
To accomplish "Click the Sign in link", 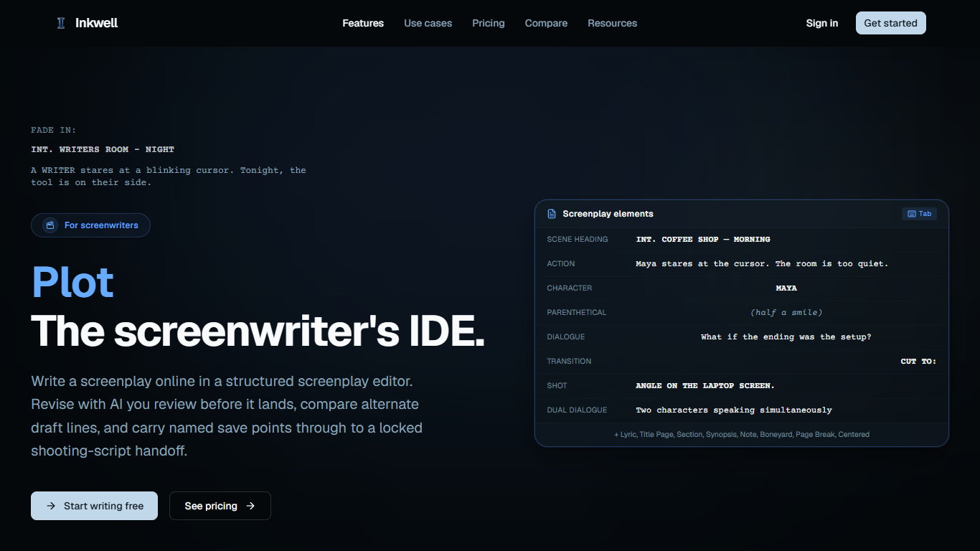I will (x=822, y=23).
